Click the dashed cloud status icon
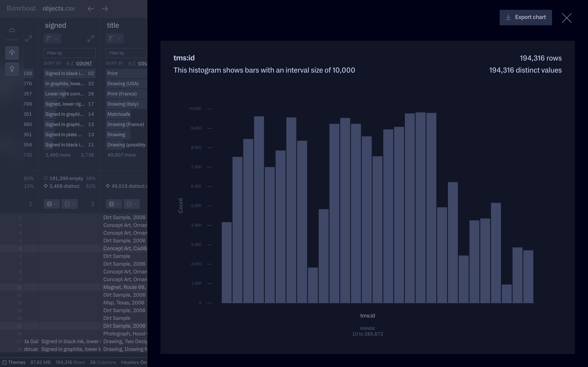Viewport: 588px width, 367px height. (x=12, y=30)
